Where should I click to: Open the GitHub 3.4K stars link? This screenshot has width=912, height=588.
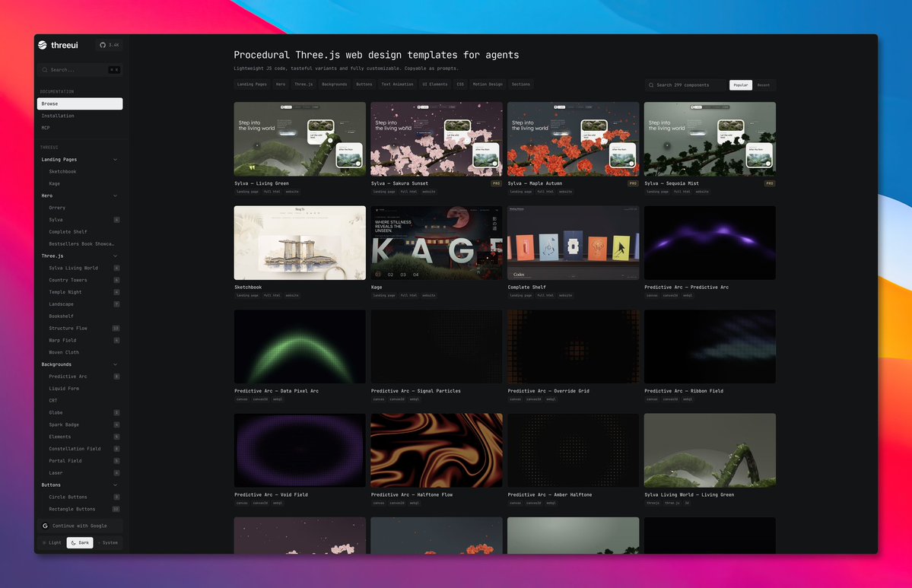tap(110, 45)
